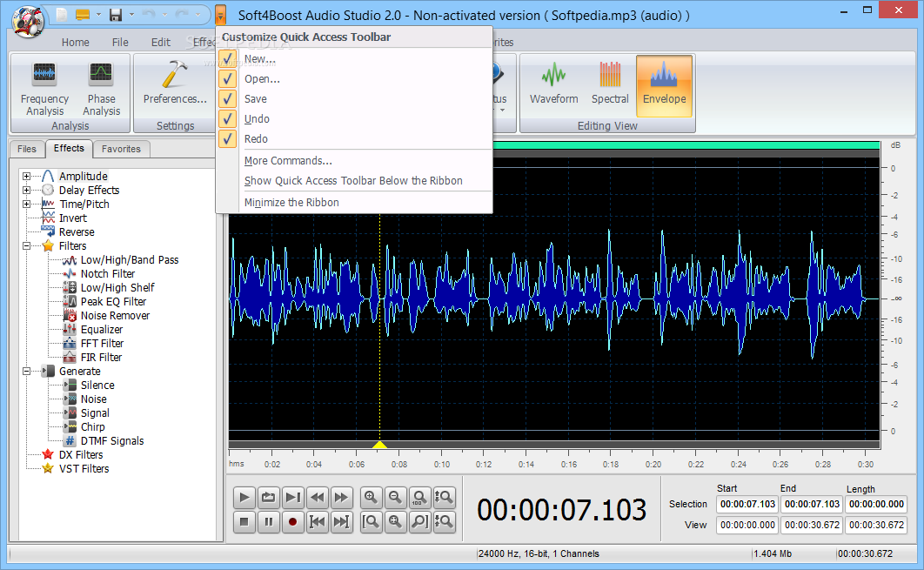Toggle loop playback button

[x=268, y=498]
